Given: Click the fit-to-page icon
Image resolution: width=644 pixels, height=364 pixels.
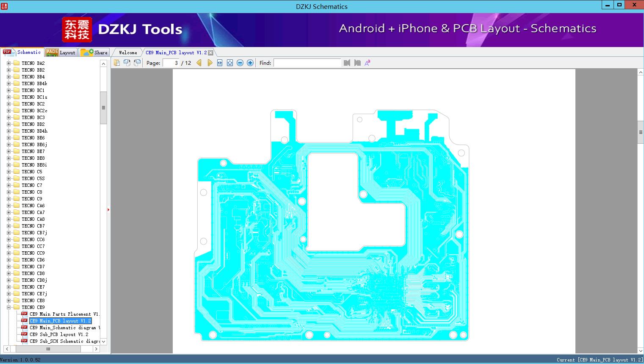Looking at the screenshot, I should [x=230, y=63].
